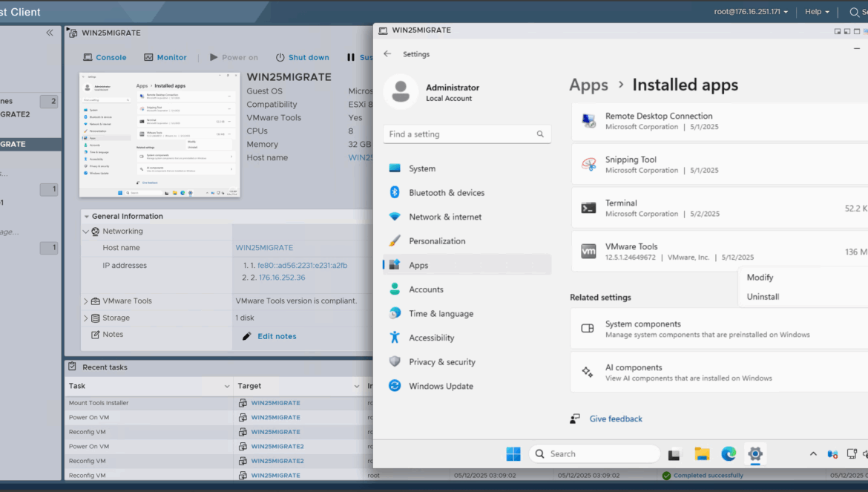Choose Modify from VMware Tools menu
Viewport: 868px width, 492px height.
pyautogui.click(x=760, y=278)
